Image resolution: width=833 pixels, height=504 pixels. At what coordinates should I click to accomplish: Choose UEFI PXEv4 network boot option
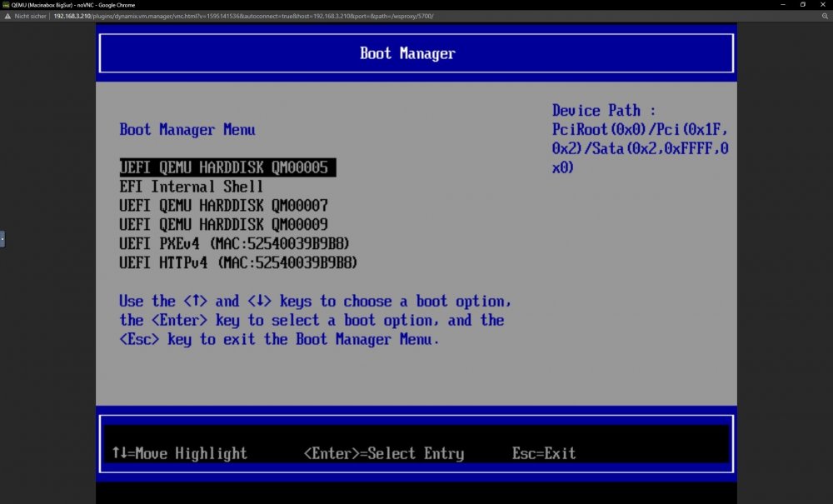point(234,244)
